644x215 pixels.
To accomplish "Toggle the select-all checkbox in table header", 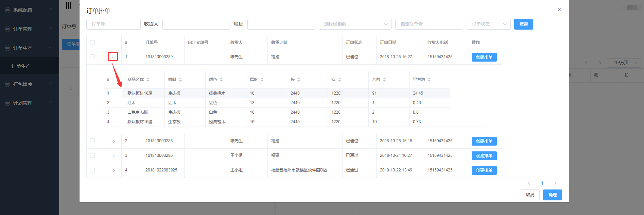I will (x=92, y=43).
